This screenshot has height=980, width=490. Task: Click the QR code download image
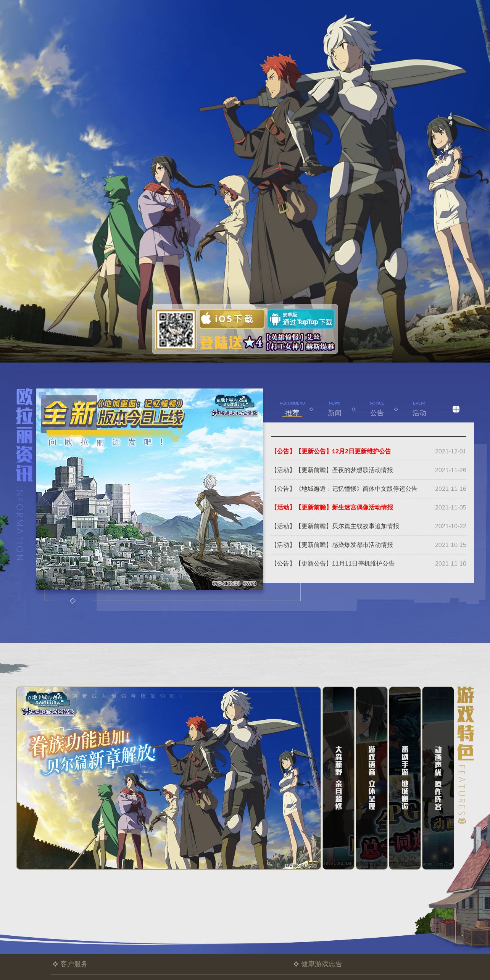176,330
